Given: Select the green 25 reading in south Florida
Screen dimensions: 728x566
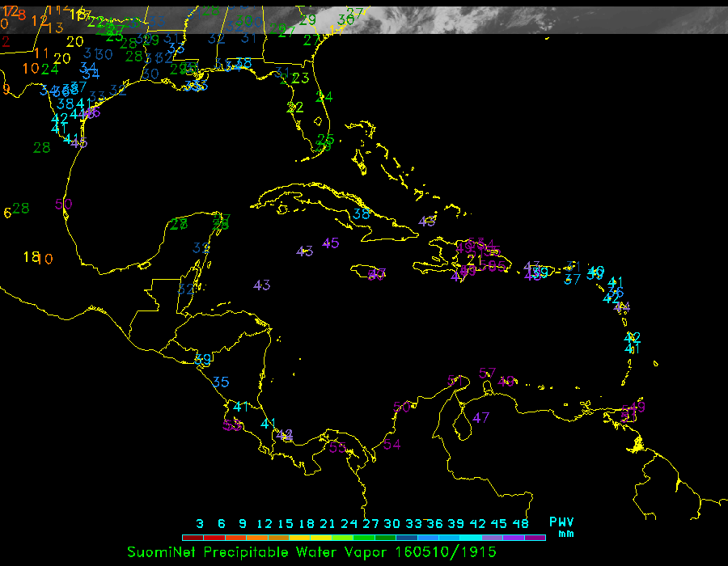Looking at the screenshot, I should click(x=324, y=139).
